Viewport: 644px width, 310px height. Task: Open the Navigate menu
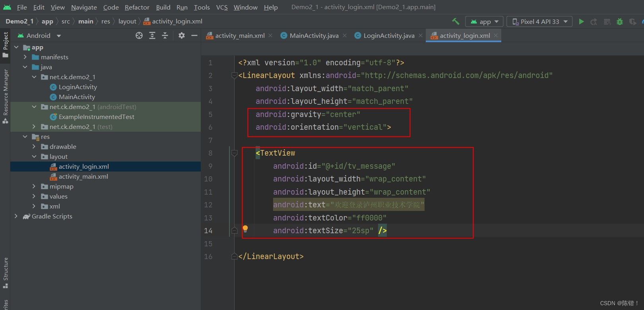(84, 7)
